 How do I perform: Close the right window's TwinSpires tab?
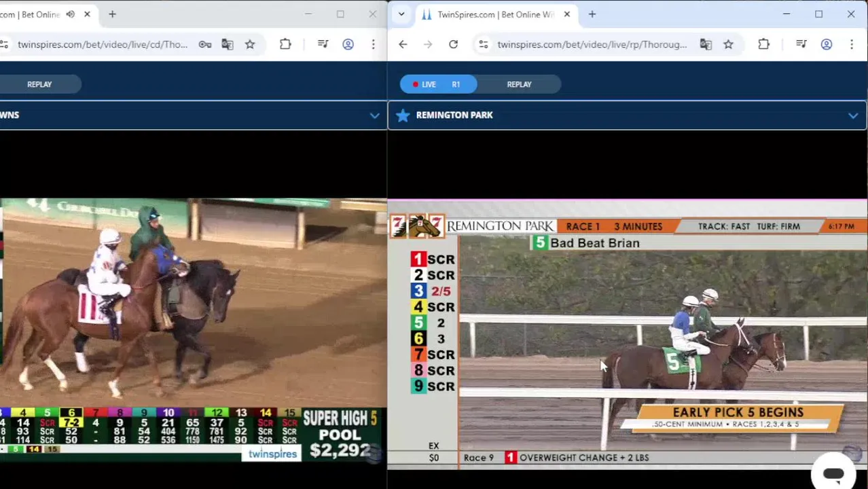click(567, 14)
